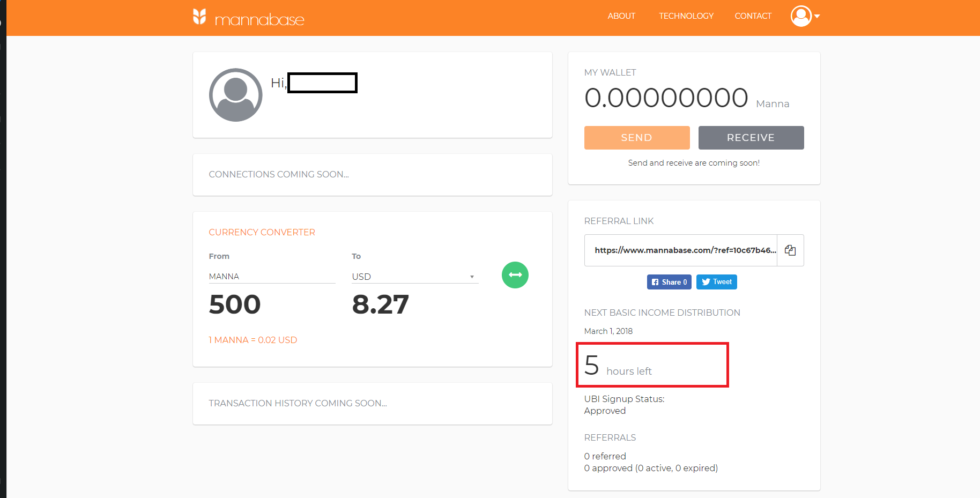Click the REFERRALS heading

610,437
